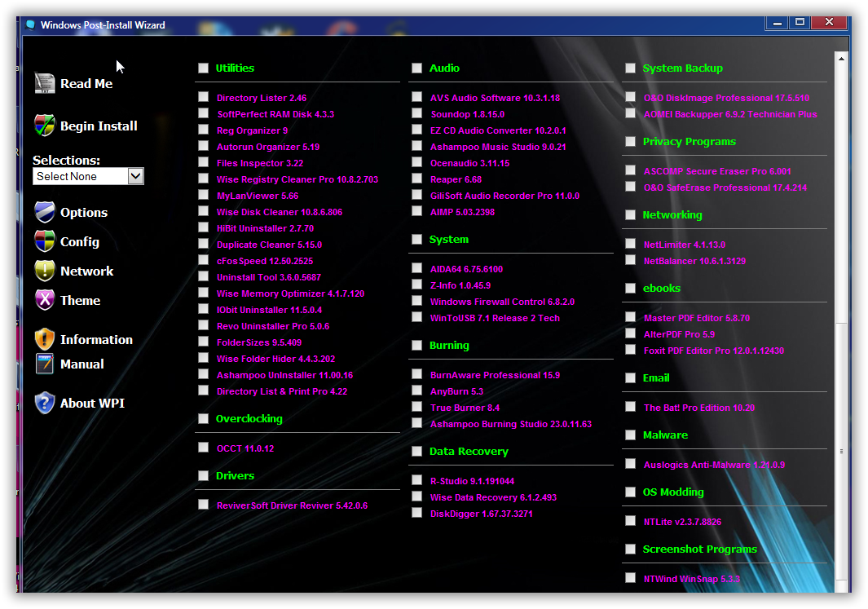Viewport: 868px width, 609px height.
Task: Enable the Audio category checkbox
Action: click(x=416, y=68)
